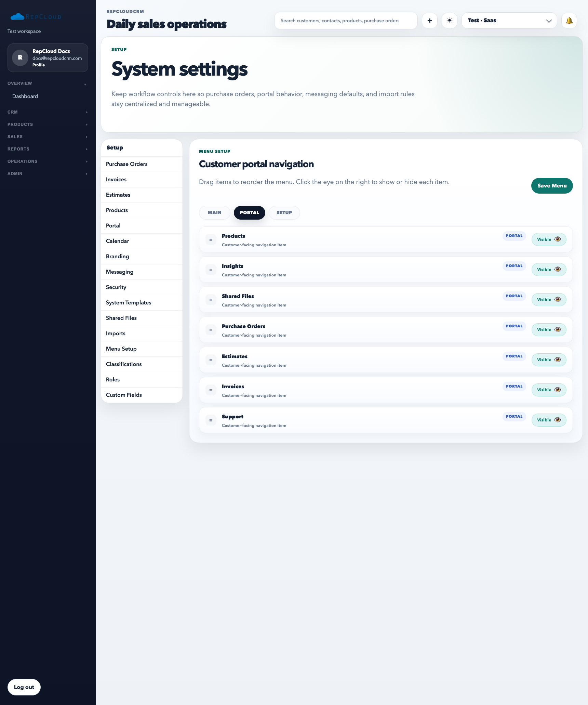Click the customer search field
The height and width of the screenshot is (705, 588).
tap(346, 21)
